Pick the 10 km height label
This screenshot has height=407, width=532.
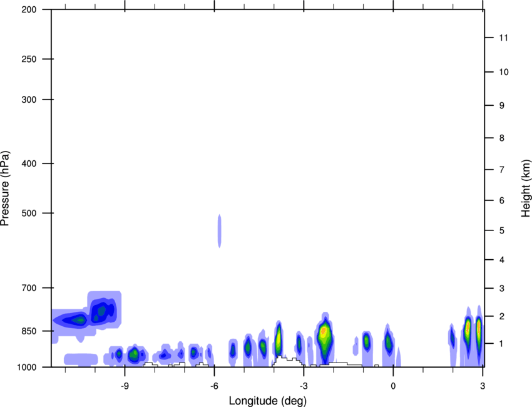point(503,72)
